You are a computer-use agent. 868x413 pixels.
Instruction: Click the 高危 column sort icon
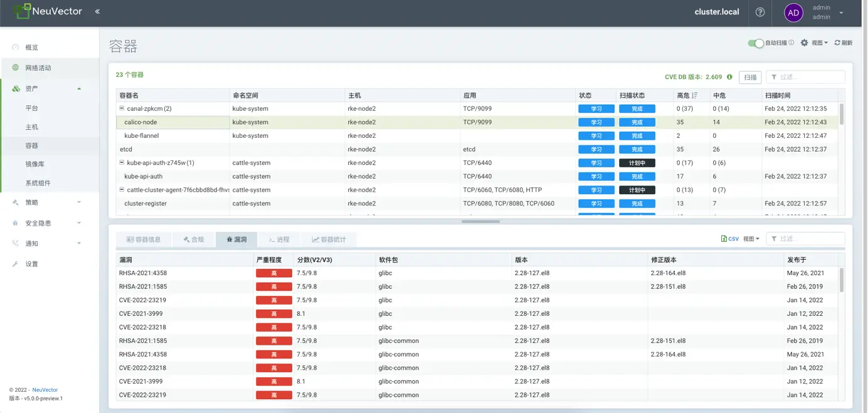(694, 95)
